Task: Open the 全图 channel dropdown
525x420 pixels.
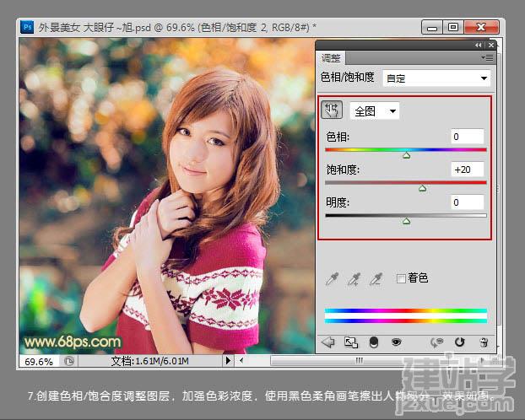Action: [374, 110]
